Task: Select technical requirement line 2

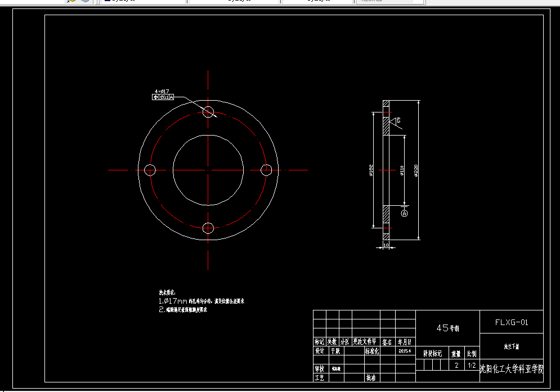Action: (x=183, y=309)
